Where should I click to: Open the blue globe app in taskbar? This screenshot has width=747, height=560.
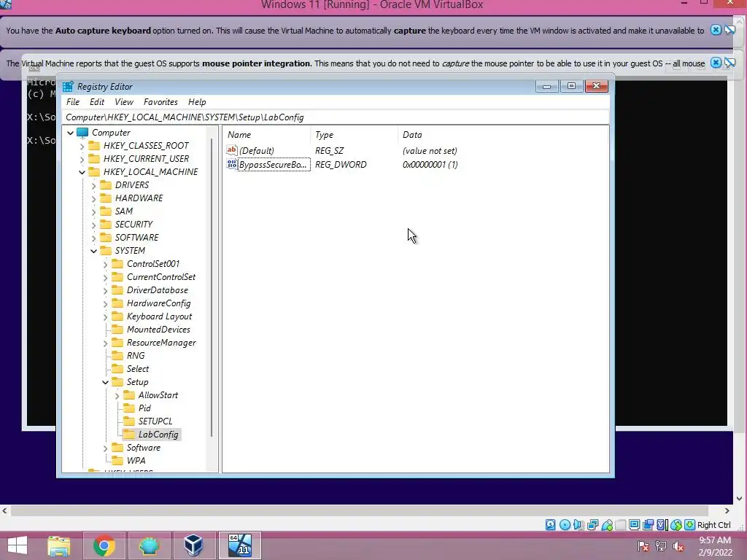[149, 545]
